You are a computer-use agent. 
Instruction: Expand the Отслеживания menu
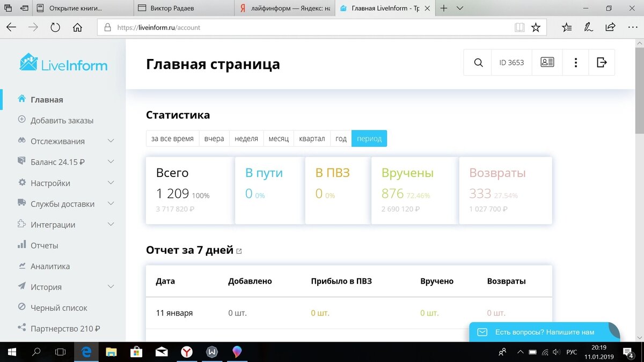[111, 141]
